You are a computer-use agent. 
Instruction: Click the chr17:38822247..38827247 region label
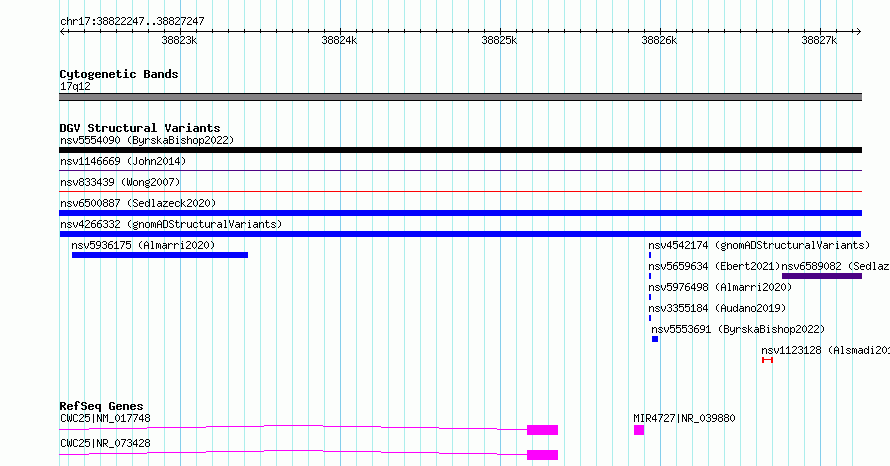[132, 22]
